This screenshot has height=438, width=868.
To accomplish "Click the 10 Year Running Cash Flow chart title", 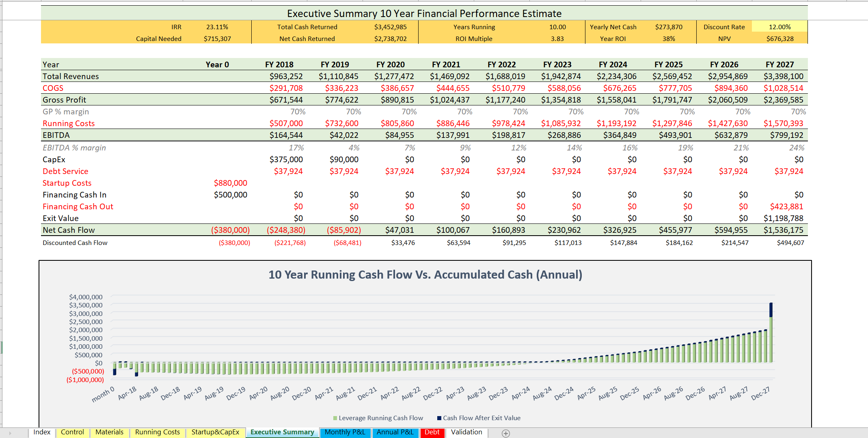I will click(425, 275).
